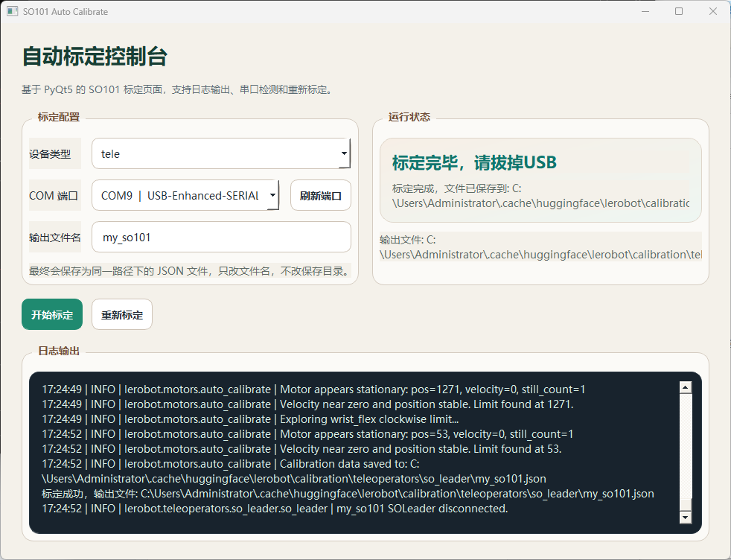Screen dimensions: 731x560
Task: Click the SO101 Auto Calibrate window icon
Action: point(12,11)
